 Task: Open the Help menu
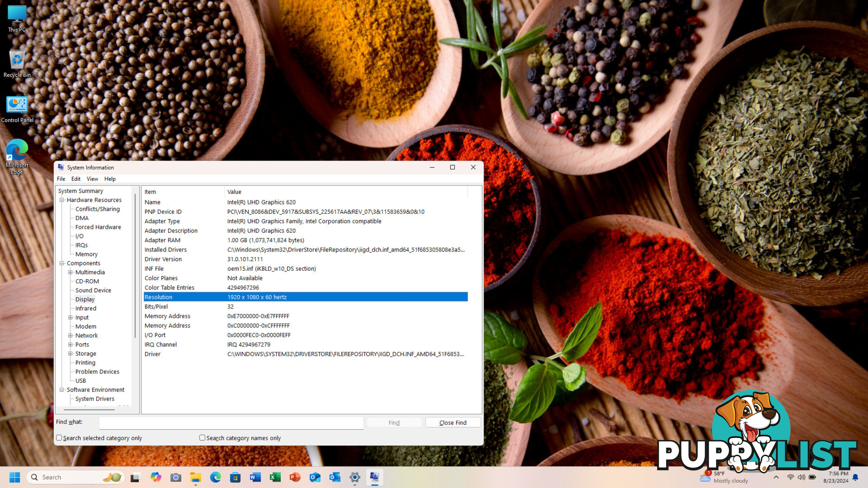tap(110, 179)
